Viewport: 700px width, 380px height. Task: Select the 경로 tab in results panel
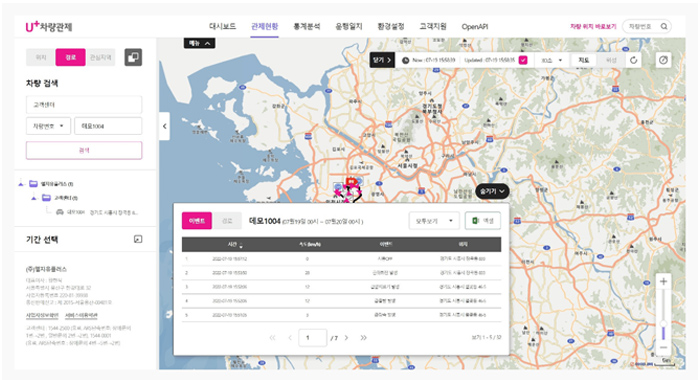[227, 221]
